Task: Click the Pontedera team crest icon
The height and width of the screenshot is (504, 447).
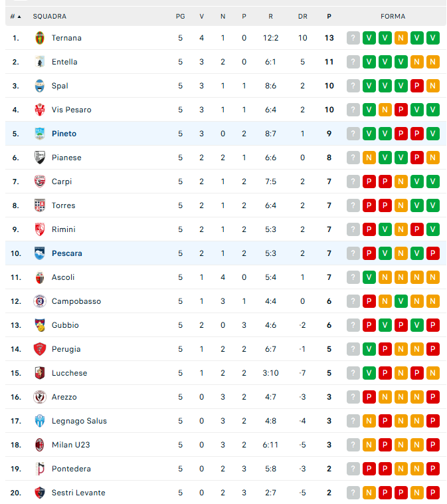Action: point(39,469)
